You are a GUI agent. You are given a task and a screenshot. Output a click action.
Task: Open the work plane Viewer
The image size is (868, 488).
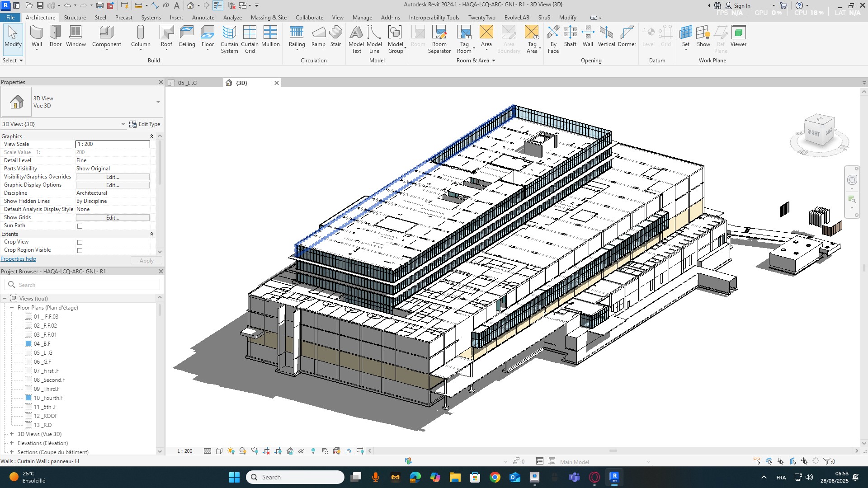[738, 36]
